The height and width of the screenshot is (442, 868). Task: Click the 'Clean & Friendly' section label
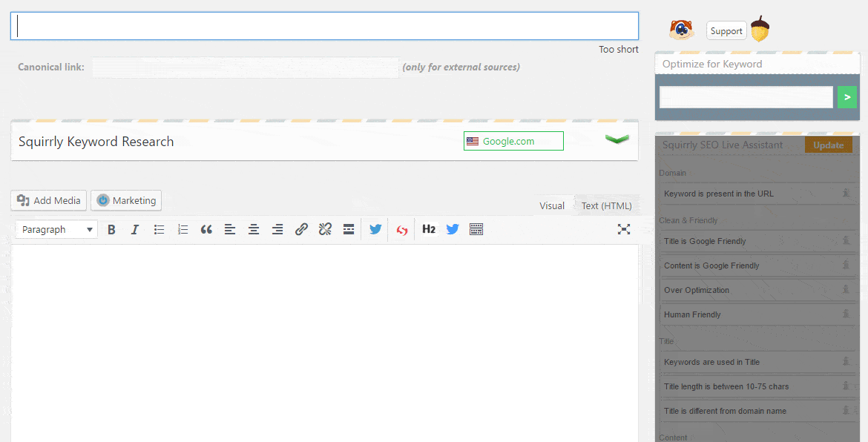pos(688,220)
